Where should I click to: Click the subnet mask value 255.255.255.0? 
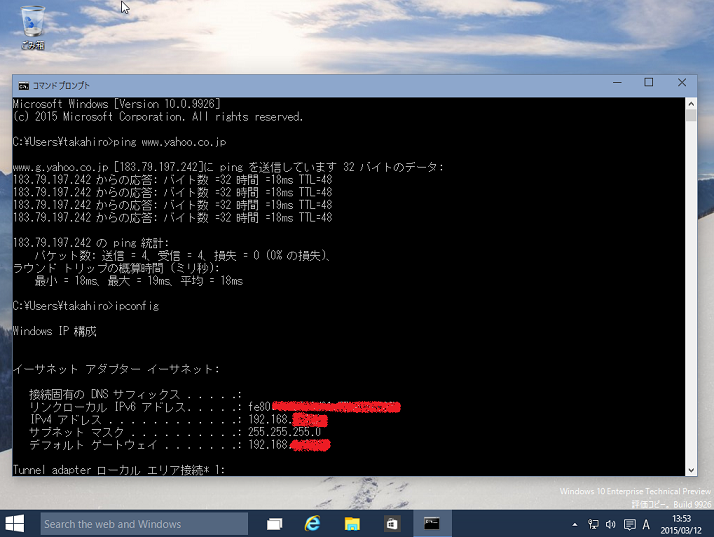[x=285, y=432]
